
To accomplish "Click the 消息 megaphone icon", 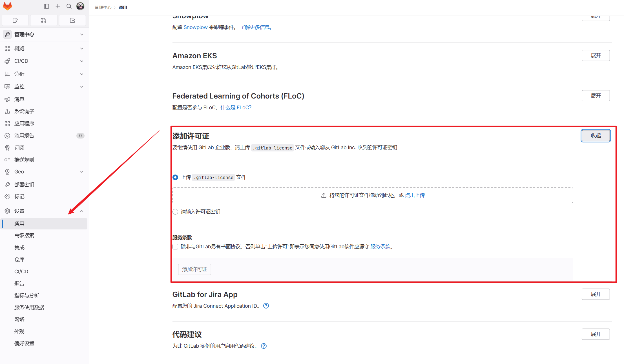I will 7,99.
